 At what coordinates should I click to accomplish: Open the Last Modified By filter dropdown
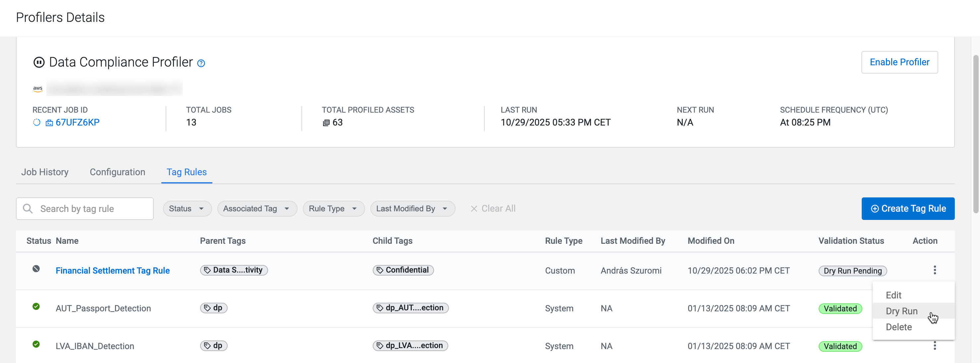click(412, 209)
